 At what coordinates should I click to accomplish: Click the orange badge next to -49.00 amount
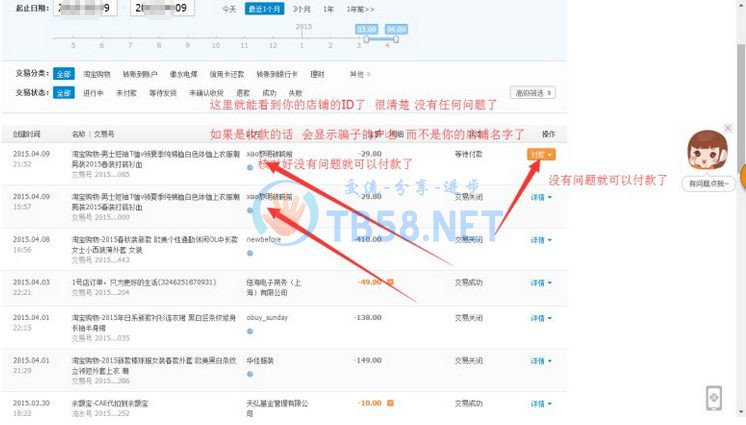coord(388,282)
